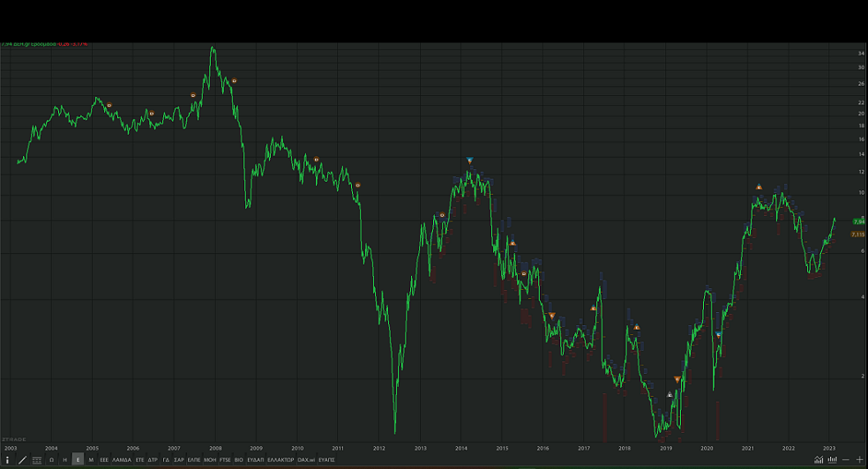Load the ΣΑΡ symbol shortcut

point(179,459)
